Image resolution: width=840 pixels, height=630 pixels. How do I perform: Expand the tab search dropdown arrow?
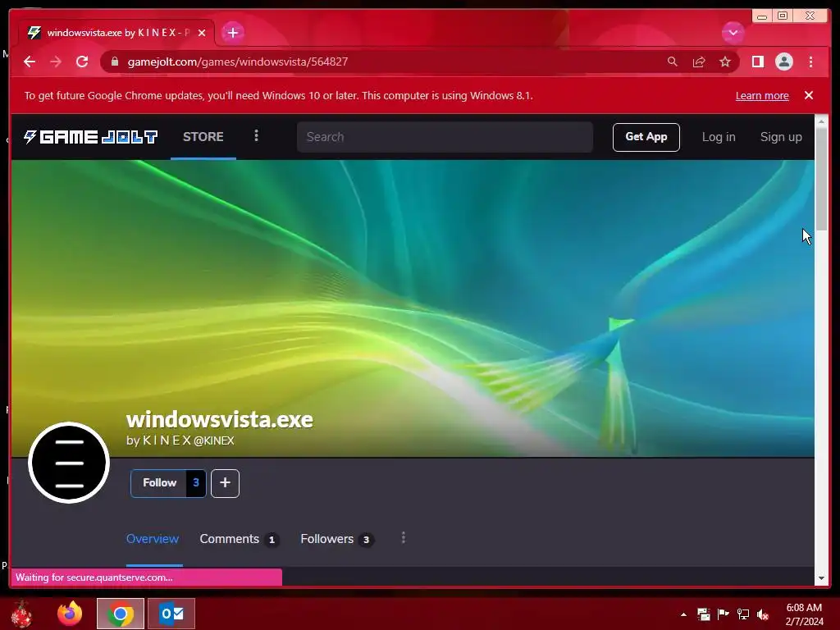pos(733,33)
